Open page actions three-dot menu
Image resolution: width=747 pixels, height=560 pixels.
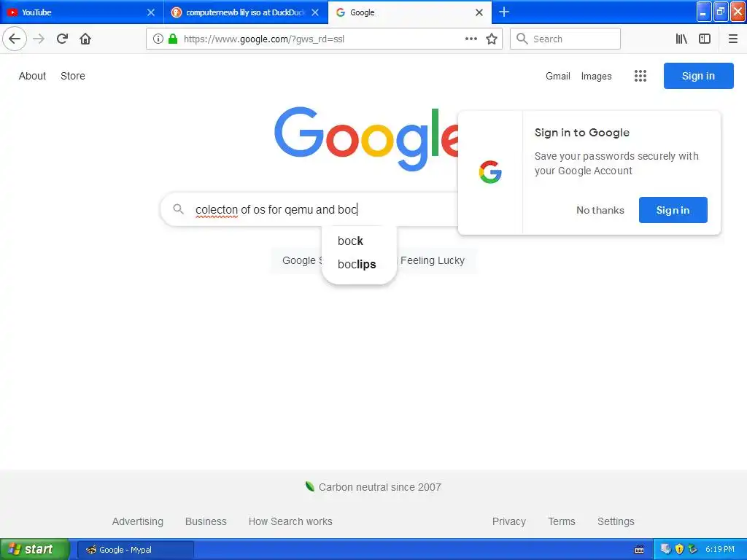click(x=471, y=39)
